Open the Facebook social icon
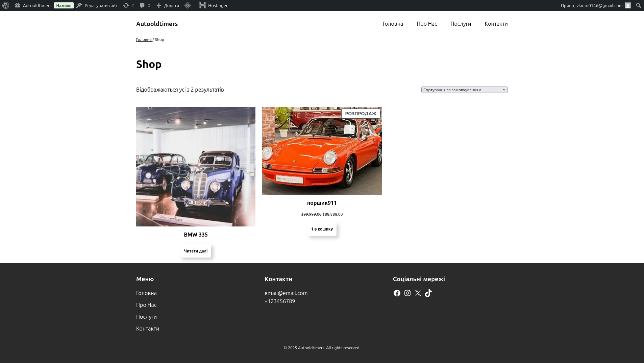 (397, 293)
